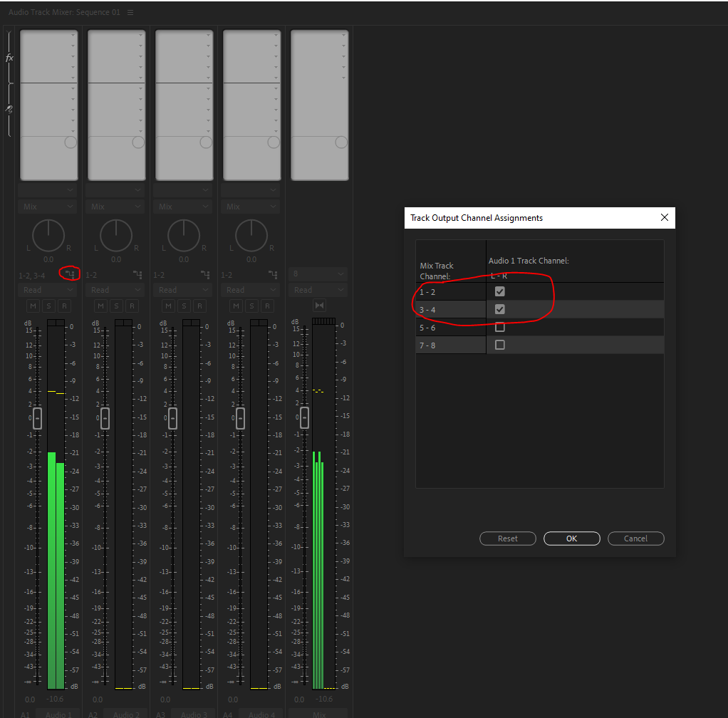Screen dimensions: 728x718
Task: Open the channel output assignment icon on Audio 4
Action: coord(272,274)
